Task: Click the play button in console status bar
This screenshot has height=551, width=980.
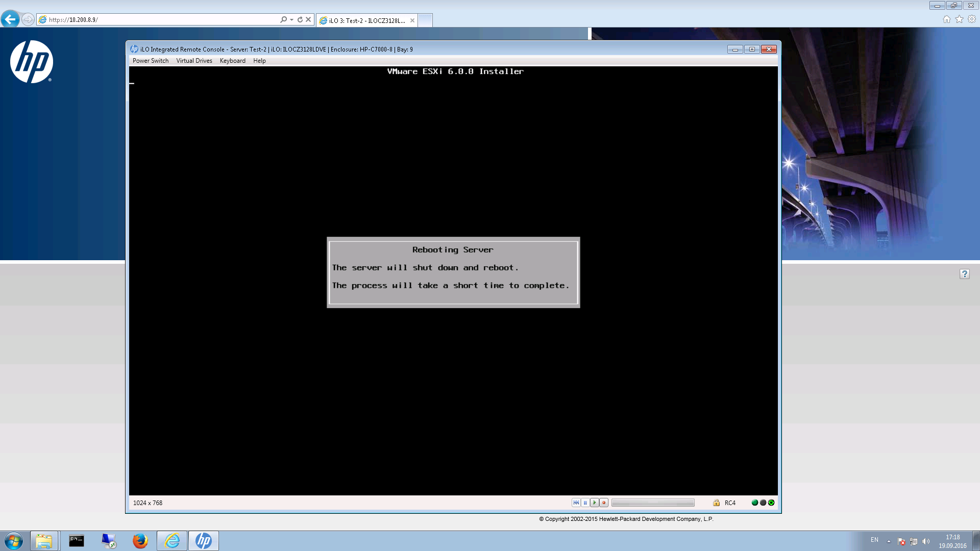Action: pos(595,503)
